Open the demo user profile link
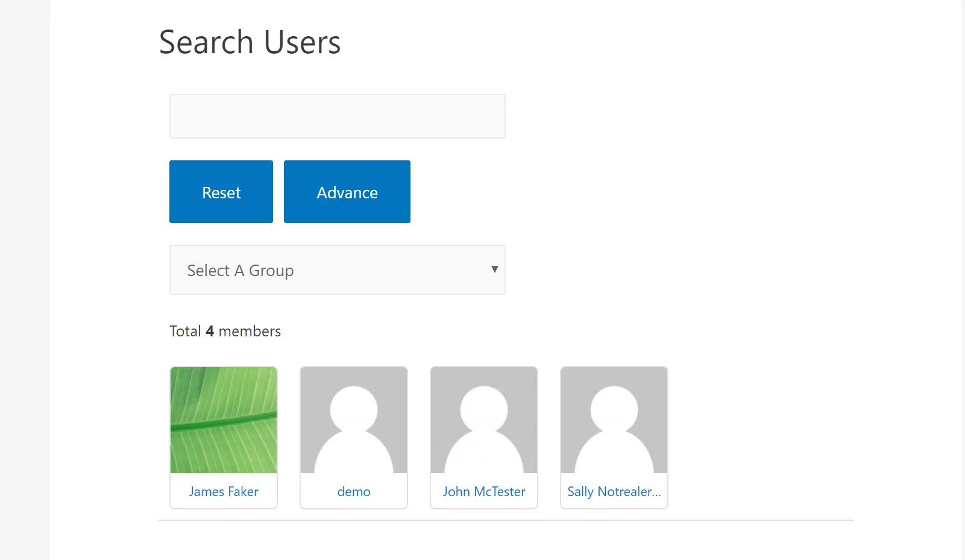The height and width of the screenshot is (560, 965). (x=354, y=491)
